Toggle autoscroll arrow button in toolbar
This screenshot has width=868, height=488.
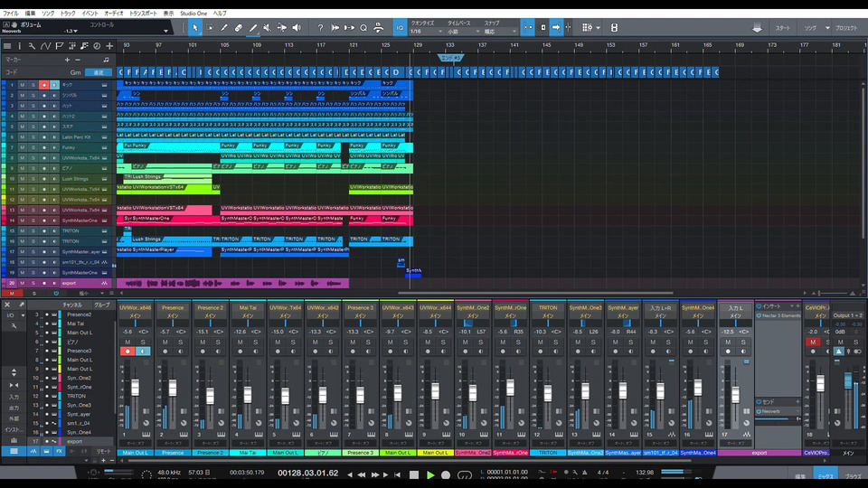click(x=556, y=28)
